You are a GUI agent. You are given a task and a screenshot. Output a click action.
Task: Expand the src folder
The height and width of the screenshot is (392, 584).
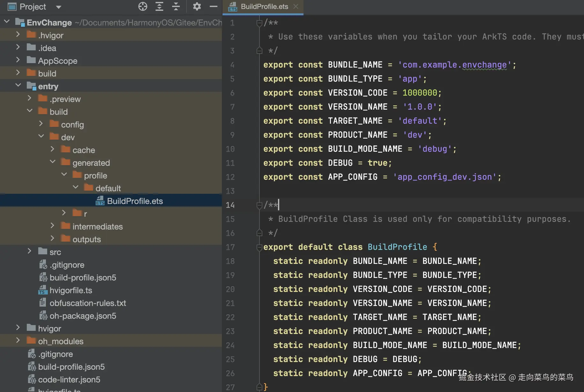point(29,252)
